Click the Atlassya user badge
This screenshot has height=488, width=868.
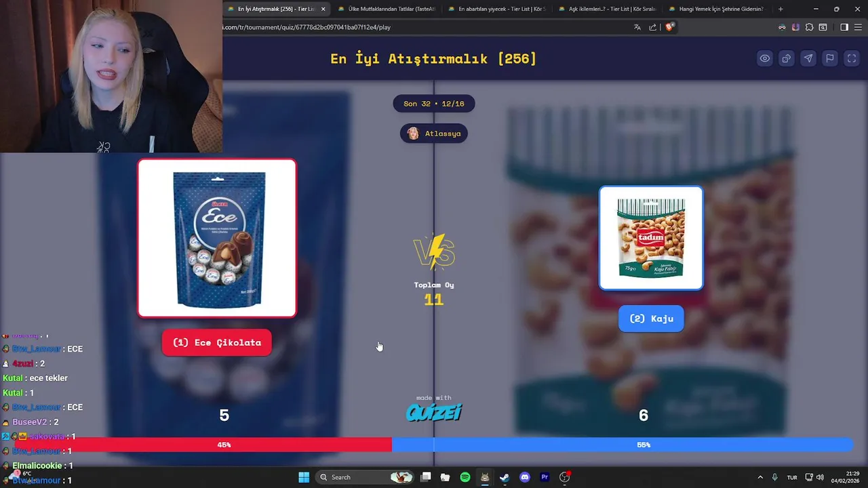(x=434, y=134)
